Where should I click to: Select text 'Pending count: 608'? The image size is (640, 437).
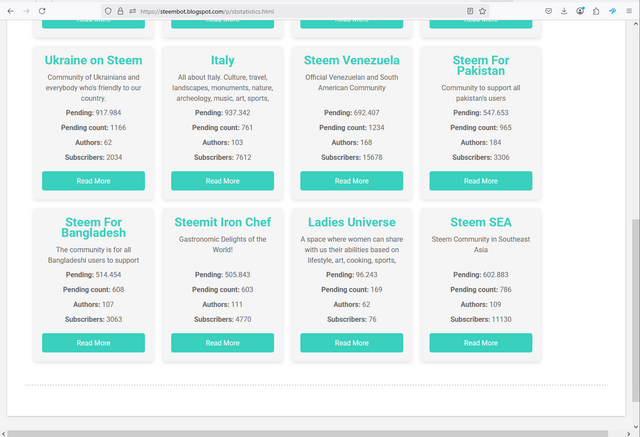coord(93,289)
